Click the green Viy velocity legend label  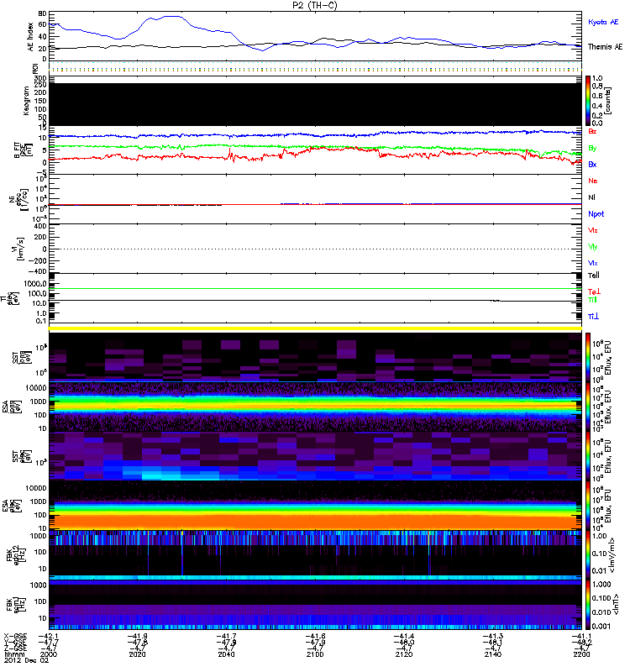click(592, 247)
